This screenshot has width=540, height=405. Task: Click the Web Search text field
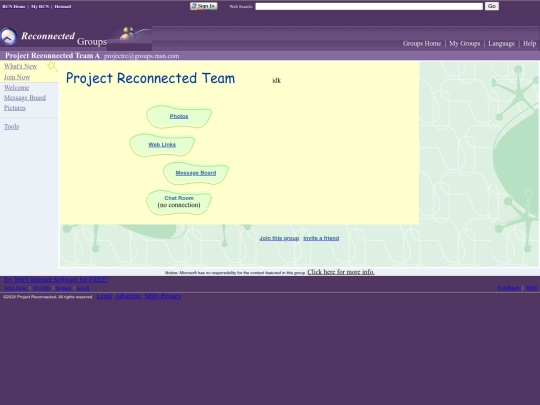369,6
